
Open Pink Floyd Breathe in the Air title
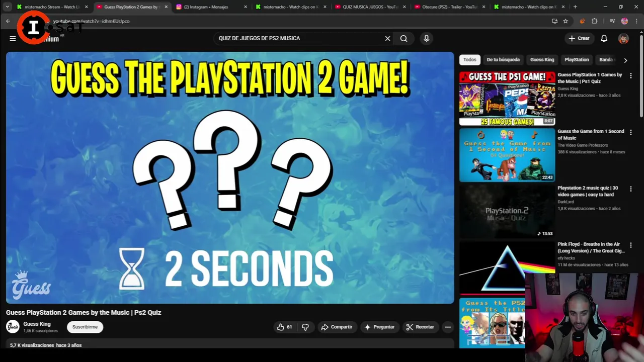click(591, 247)
